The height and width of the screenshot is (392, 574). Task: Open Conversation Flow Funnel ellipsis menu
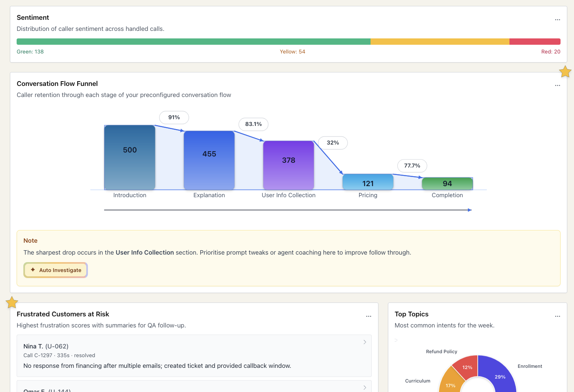[557, 86]
